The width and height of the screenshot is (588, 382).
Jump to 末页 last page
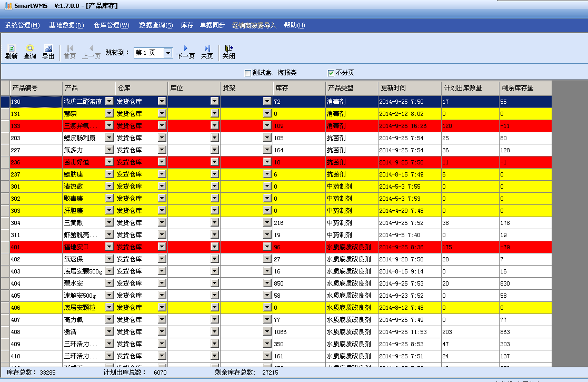[x=207, y=48]
